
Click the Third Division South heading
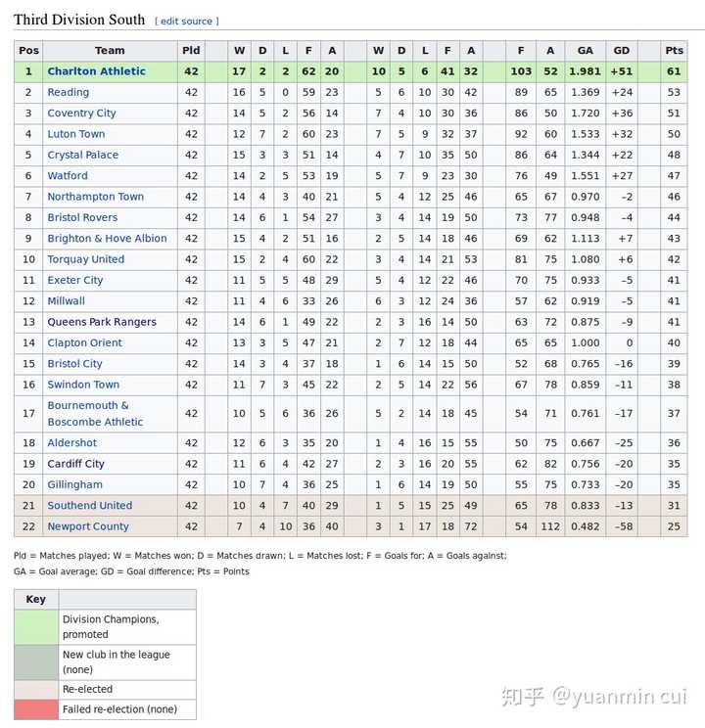(x=79, y=20)
